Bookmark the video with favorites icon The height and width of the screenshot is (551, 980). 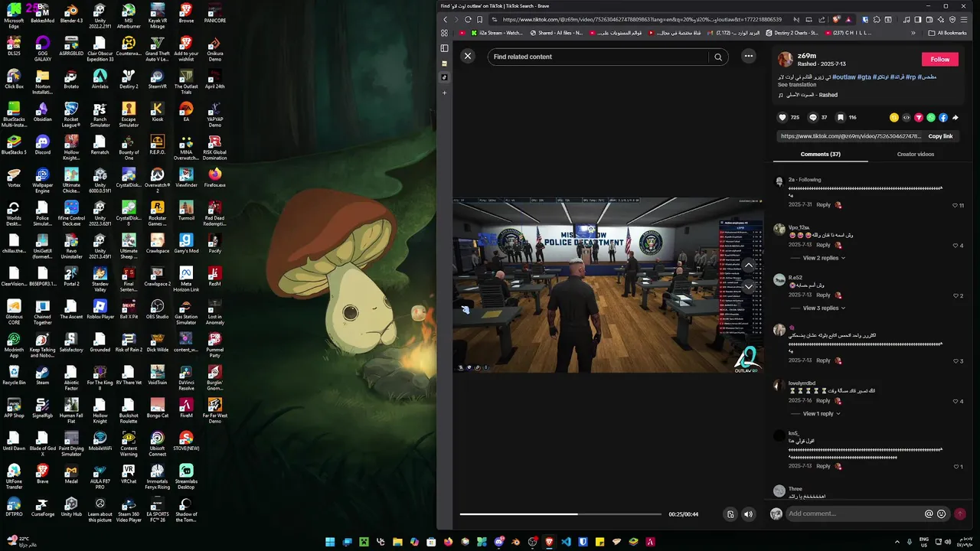coord(841,117)
